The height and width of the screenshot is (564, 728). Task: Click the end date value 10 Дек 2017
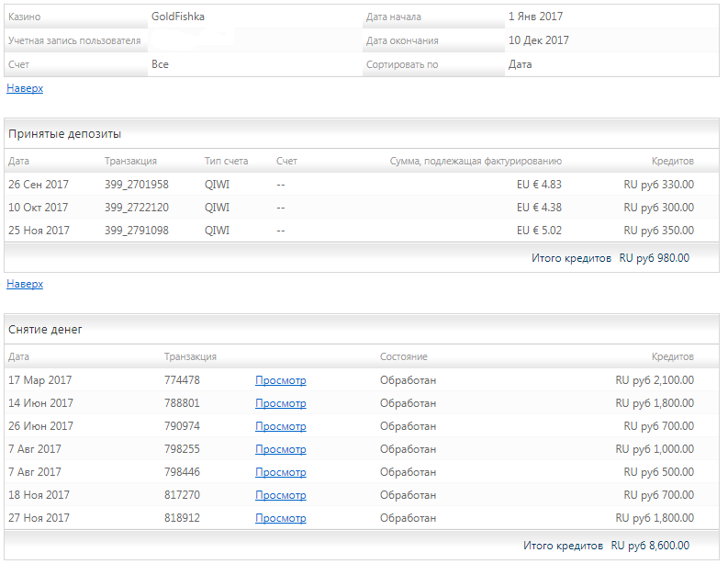538,40
